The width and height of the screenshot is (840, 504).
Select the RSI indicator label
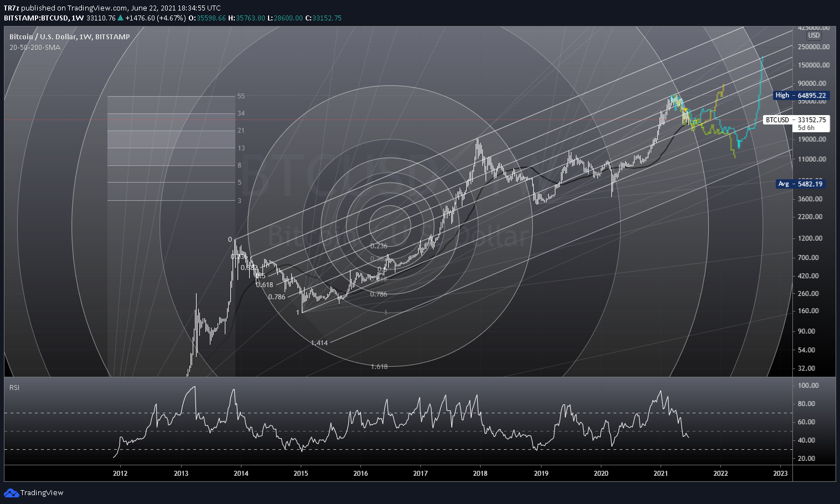pyautogui.click(x=14, y=387)
